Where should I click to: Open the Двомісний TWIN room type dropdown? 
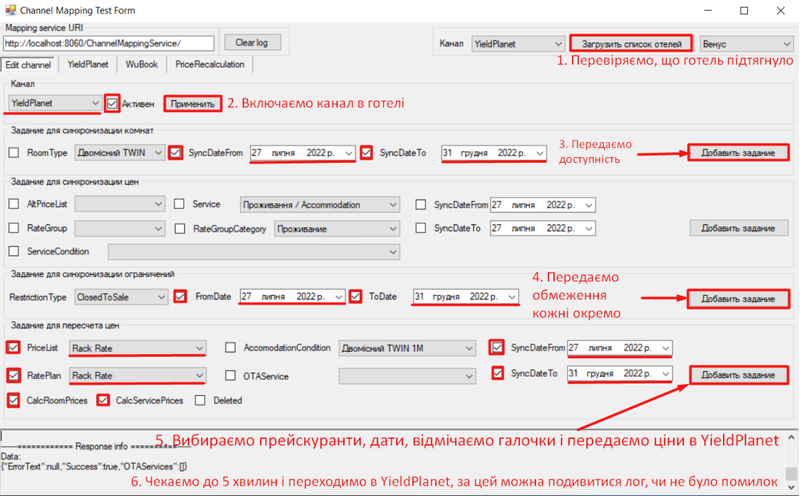pyautogui.click(x=156, y=153)
